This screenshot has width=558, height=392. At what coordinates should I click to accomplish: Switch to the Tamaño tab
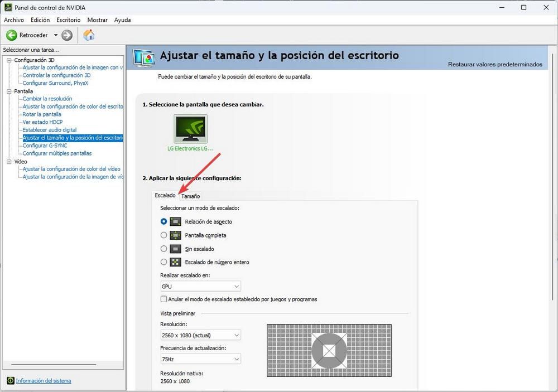190,196
